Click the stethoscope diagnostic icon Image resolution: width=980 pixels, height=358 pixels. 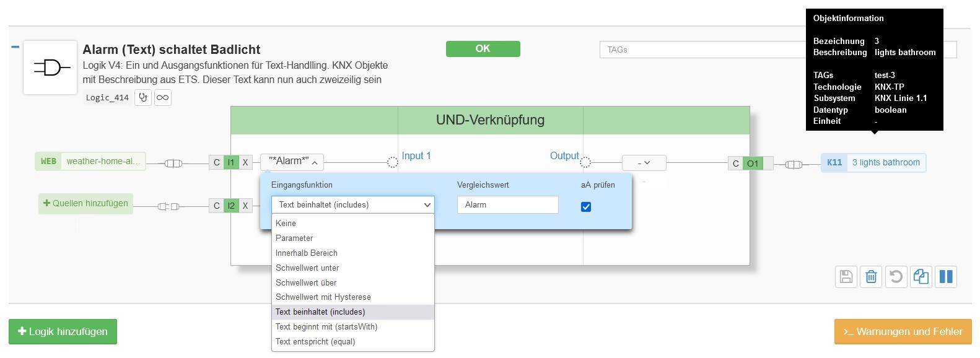143,97
